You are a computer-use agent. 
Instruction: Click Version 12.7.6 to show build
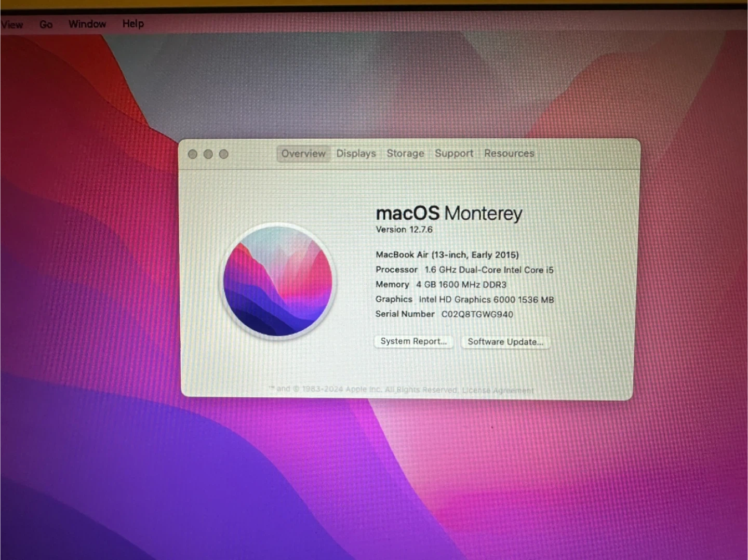(404, 230)
